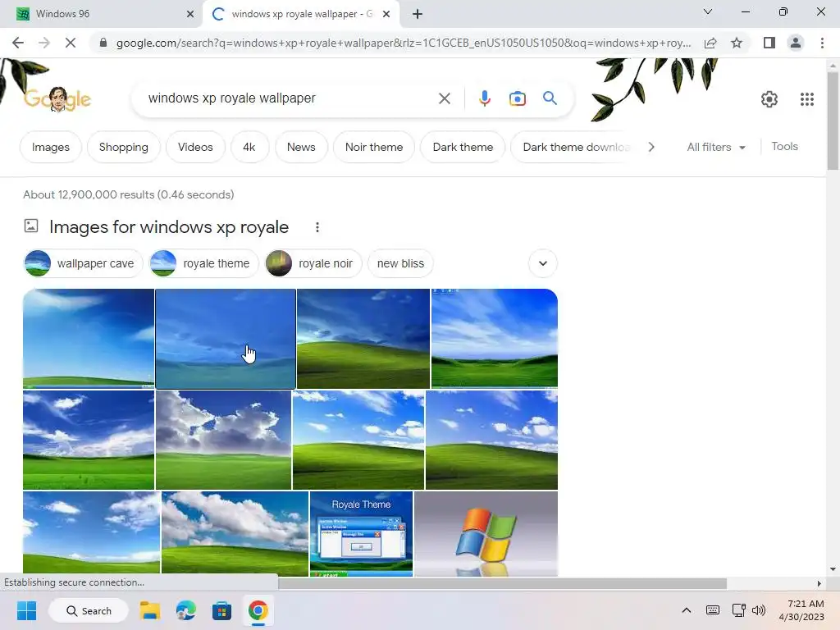Open a new browser tab

coord(418,15)
